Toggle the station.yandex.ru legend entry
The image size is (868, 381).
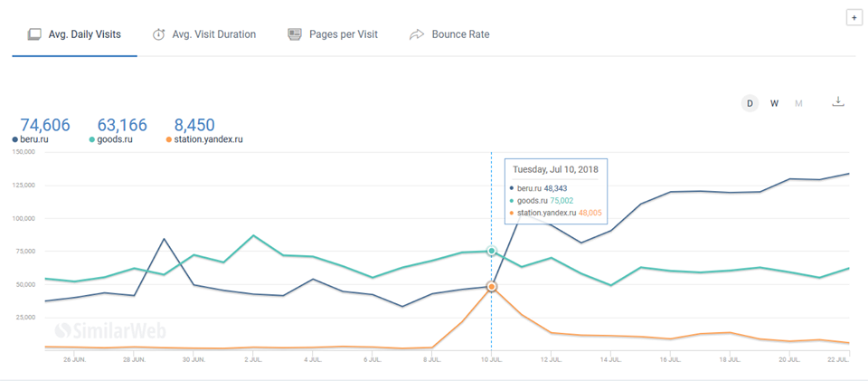(x=207, y=139)
